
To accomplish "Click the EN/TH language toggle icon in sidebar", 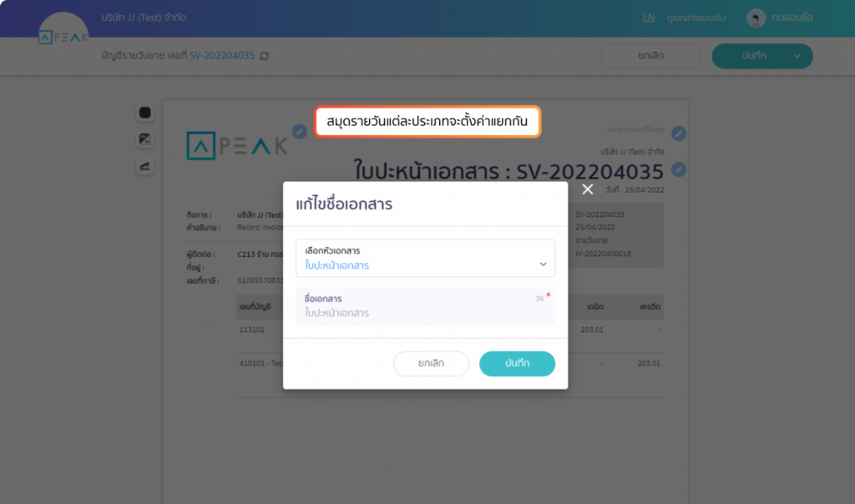I will point(145,139).
